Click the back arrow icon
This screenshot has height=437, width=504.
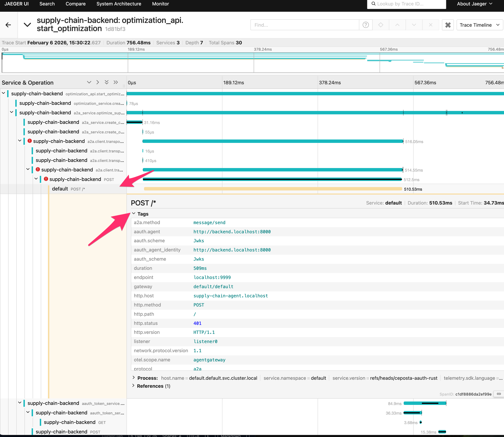coord(8,25)
